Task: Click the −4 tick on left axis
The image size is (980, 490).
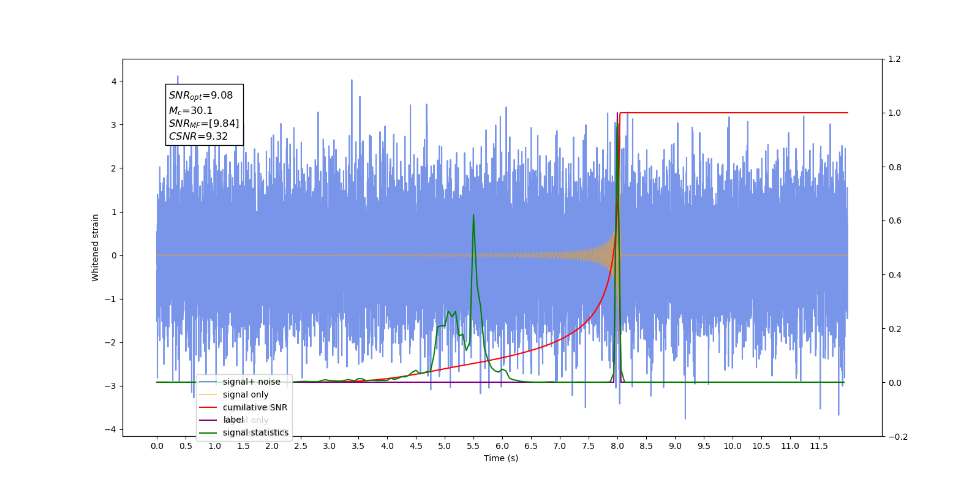Action: click(110, 429)
